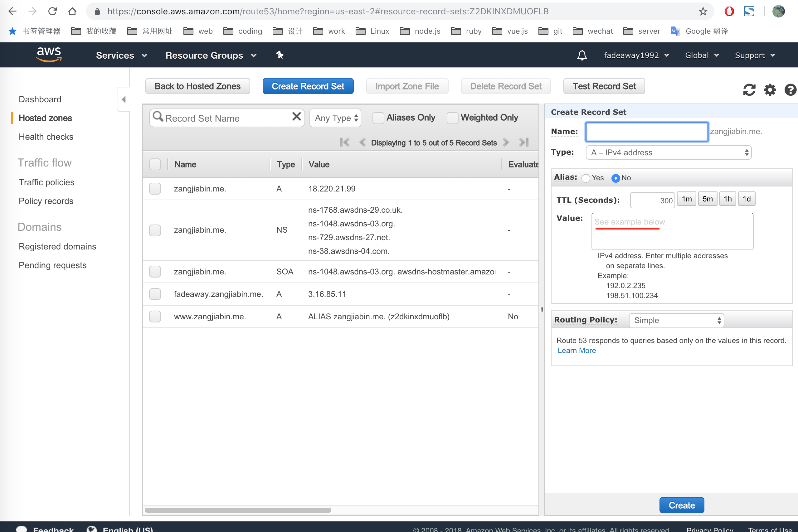798x532 pixels.
Task: Open Health checks in the sidebar
Action: (x=46, y=137)
